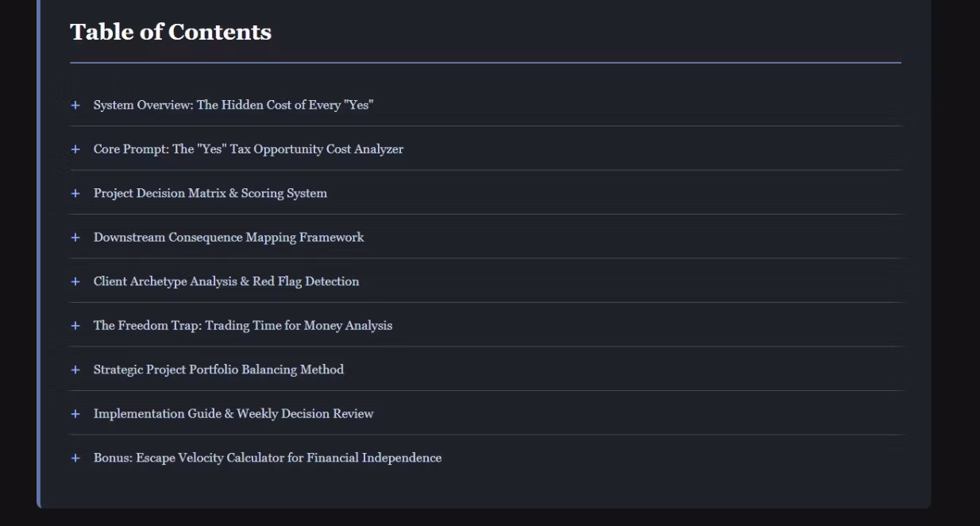This screenshot has height=526, width=980.
Task: Expand the Core Prompt section plus icon
Action: coord(75,149)
